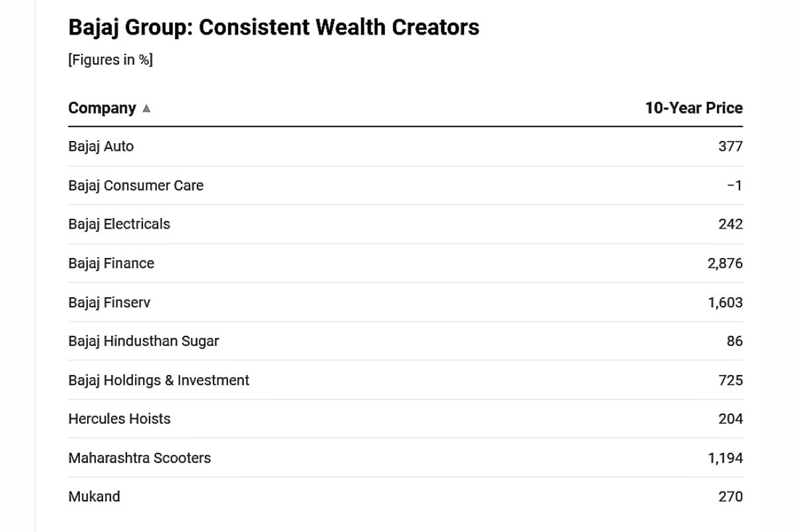
Task: Click the 725 Bajaj Holdings price value
Action: coord(730,380)
